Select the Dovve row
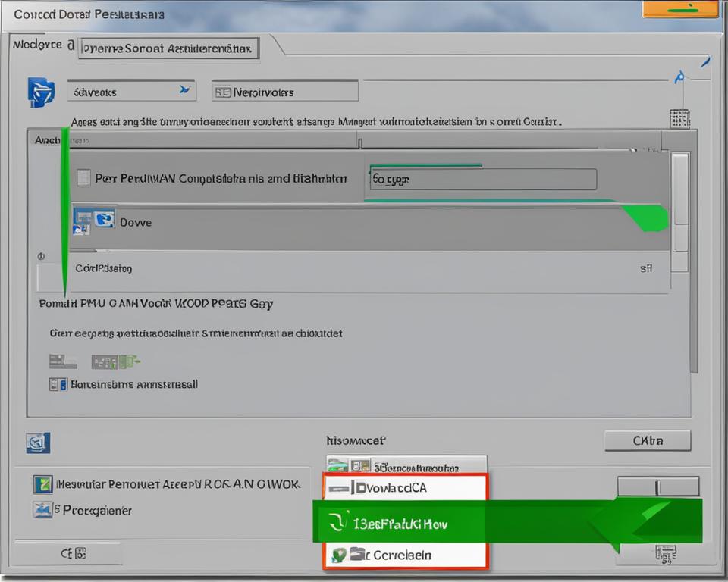This screenshot has height=582, width=728. click(x=369, y=227)
